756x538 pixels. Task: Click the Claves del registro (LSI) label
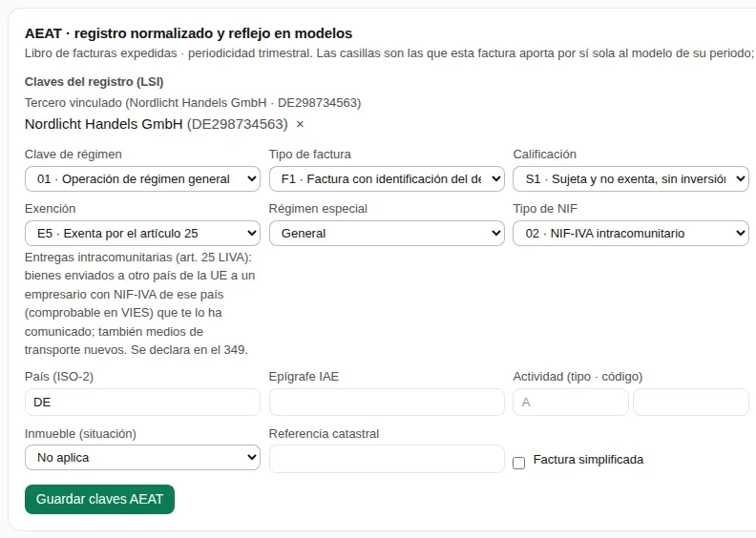[94, 82]
